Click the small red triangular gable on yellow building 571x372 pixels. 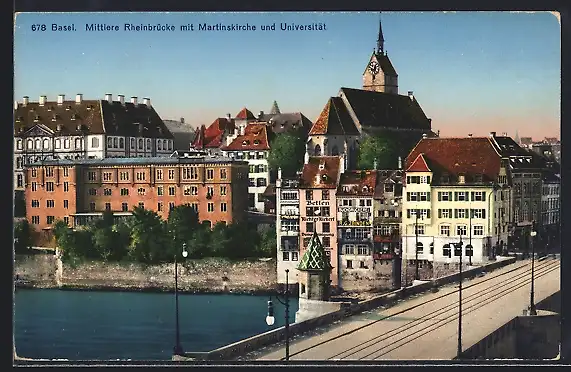418,163
